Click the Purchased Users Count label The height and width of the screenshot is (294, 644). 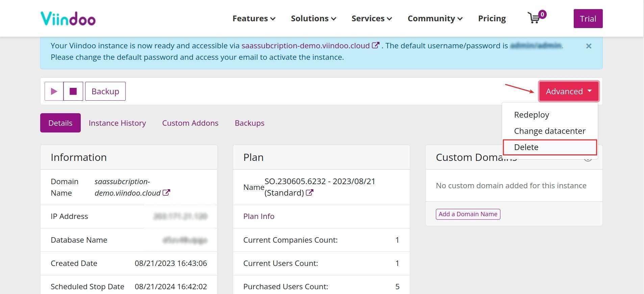[286, 287]
